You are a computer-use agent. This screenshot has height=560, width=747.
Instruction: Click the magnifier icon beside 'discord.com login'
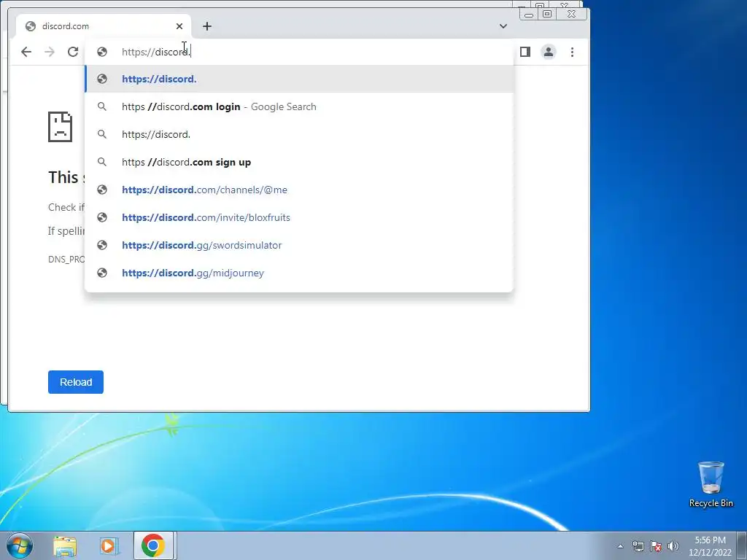point(102,106)
